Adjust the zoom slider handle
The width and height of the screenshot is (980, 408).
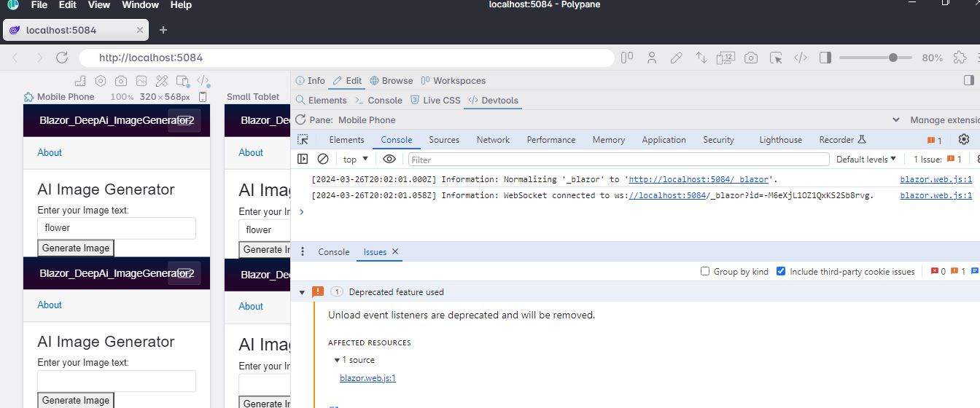tap(893, 58)
